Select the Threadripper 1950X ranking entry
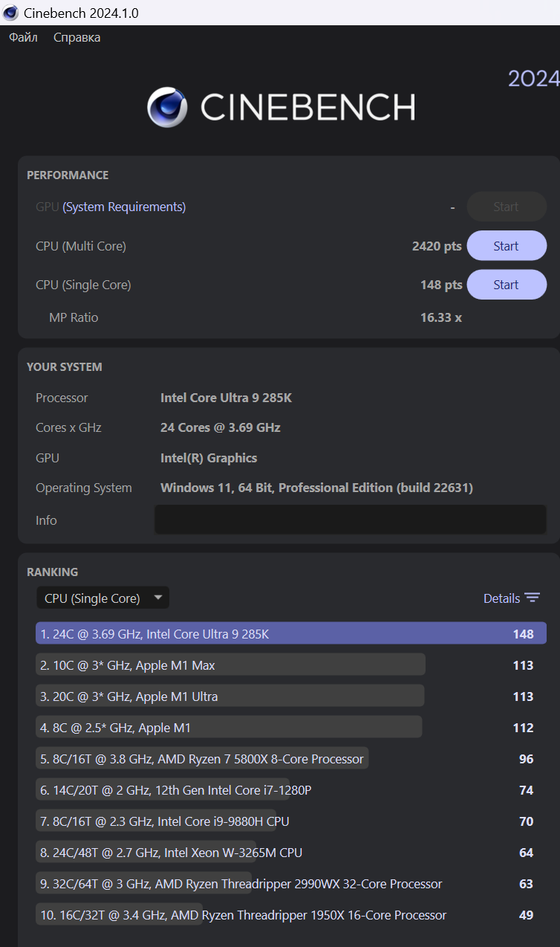The width and height of the screenshot is (560, 947). (244, 915)
